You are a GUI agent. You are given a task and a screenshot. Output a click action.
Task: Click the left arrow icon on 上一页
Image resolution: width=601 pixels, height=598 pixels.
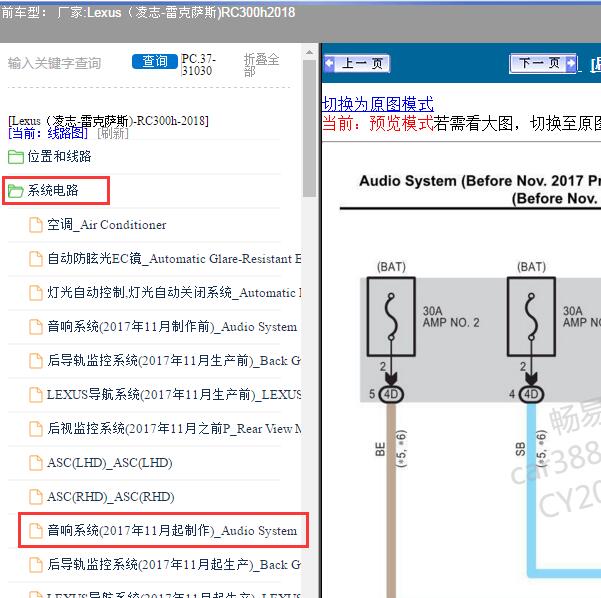(329, 64)
